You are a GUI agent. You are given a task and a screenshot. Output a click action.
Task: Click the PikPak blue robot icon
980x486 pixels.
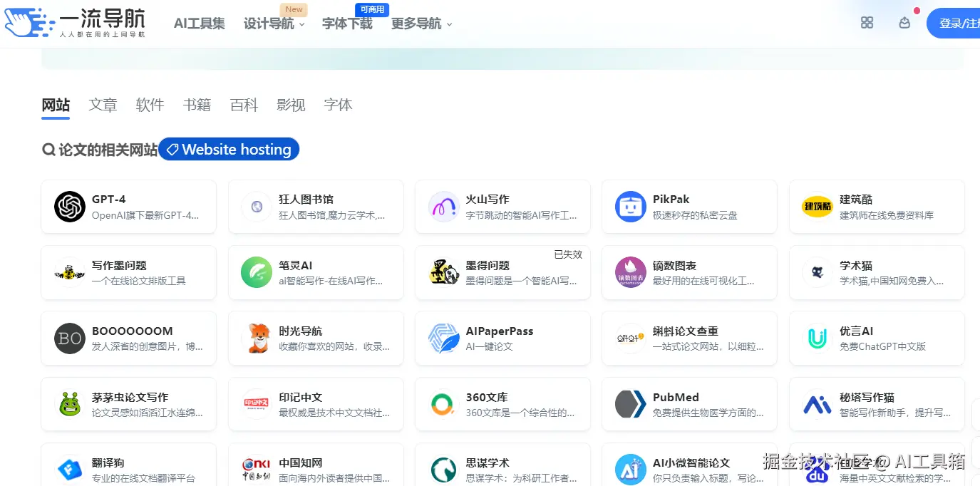631,207
